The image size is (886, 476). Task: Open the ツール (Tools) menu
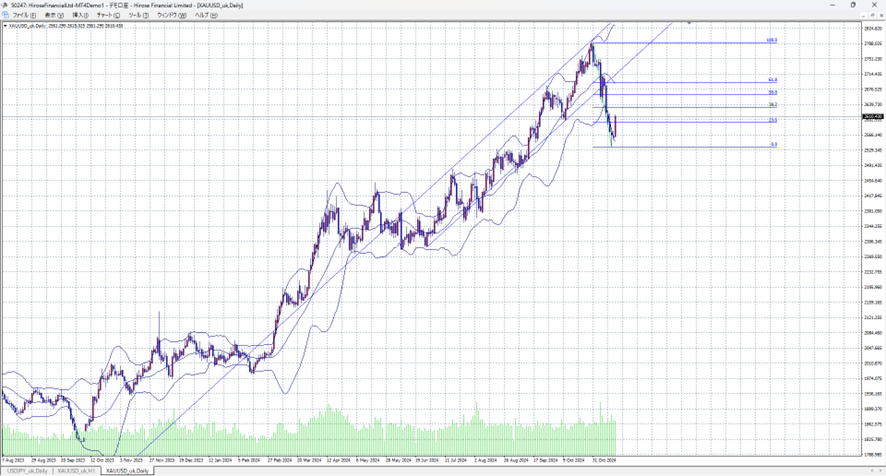click(x=137, y=16)
